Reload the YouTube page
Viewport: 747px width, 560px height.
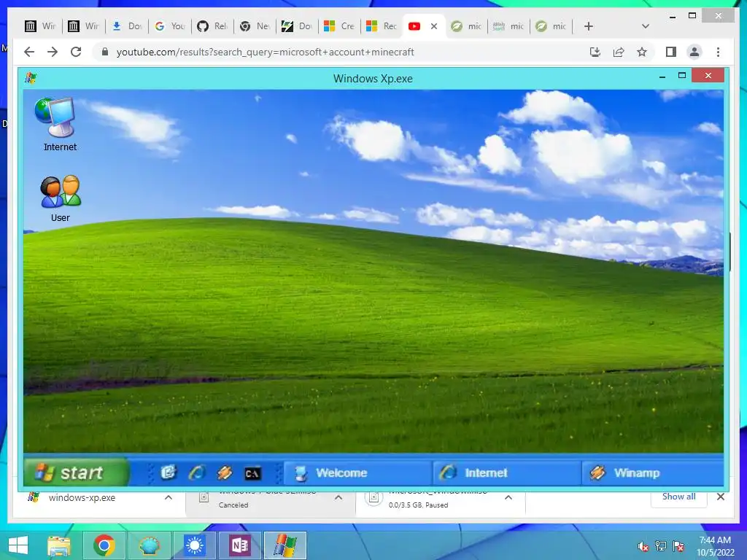76,52
